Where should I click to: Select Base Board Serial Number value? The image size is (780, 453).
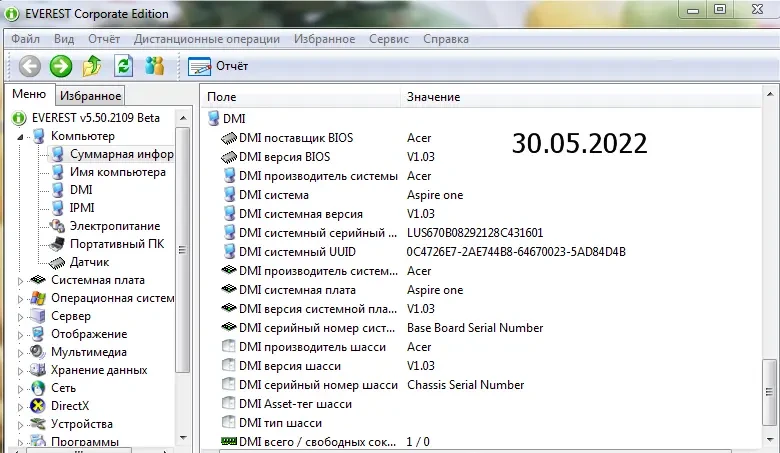pos(475,328)
